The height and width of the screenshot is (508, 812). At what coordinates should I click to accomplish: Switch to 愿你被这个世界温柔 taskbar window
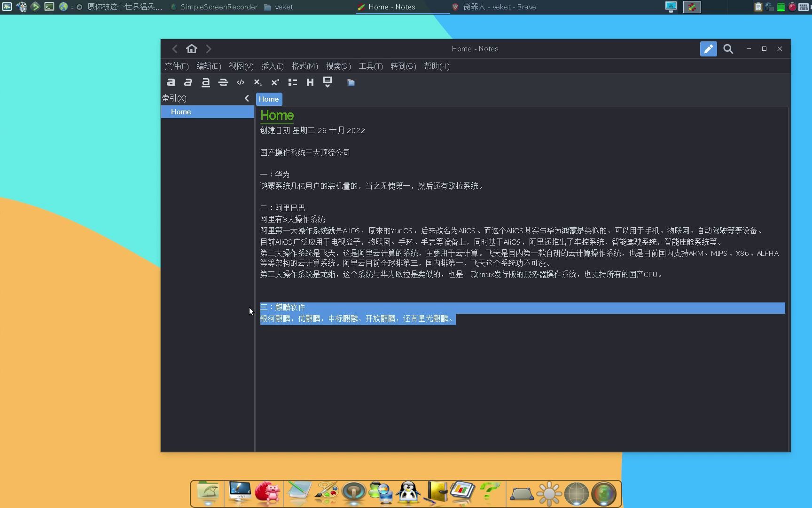(x=119, y=7)
